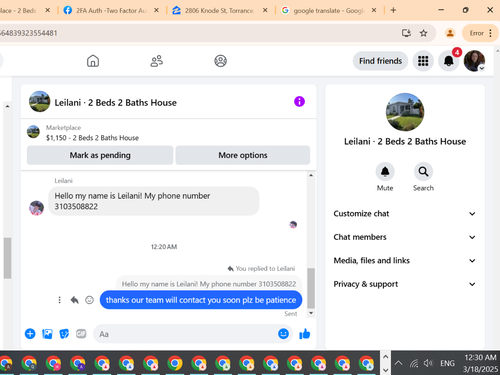
Task: Attach a photo using the image icon
Action: 47,334
